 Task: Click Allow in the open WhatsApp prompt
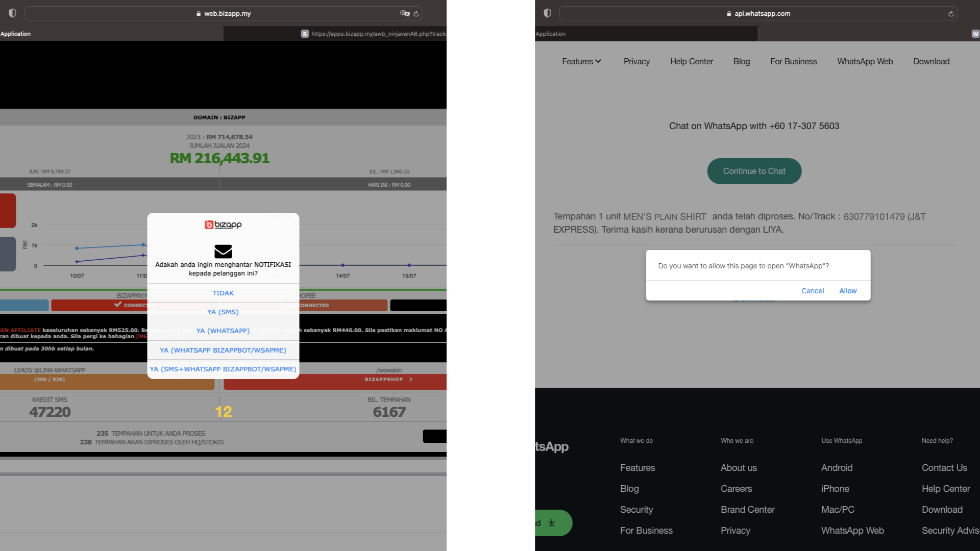click(x=848, y=291)
